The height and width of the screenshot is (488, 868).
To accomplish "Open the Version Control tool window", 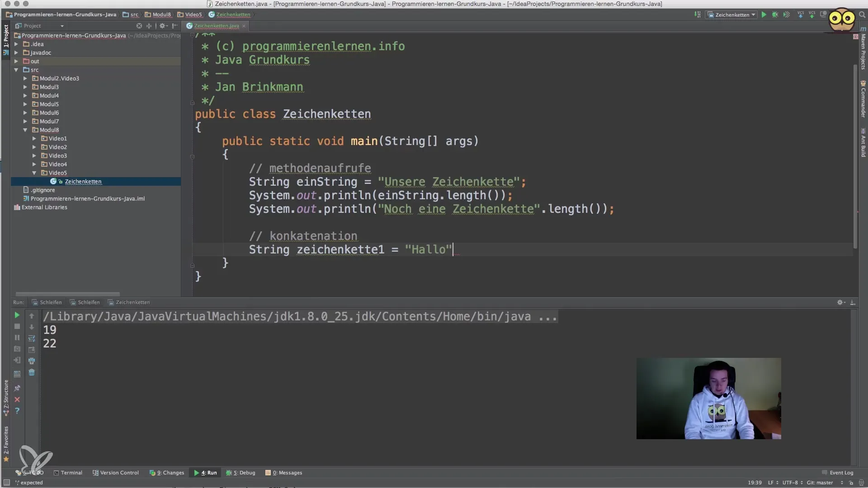I will (116, 473).
